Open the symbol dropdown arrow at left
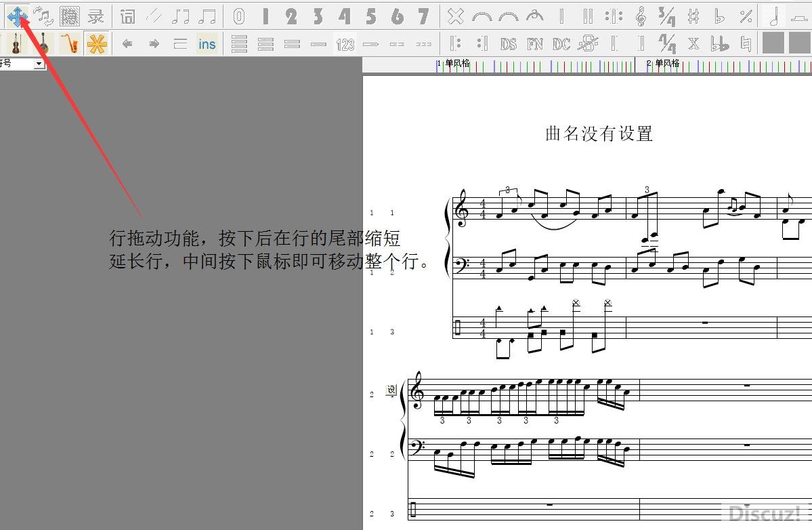The height and width of the screenshot is (530, 812). 39,63
